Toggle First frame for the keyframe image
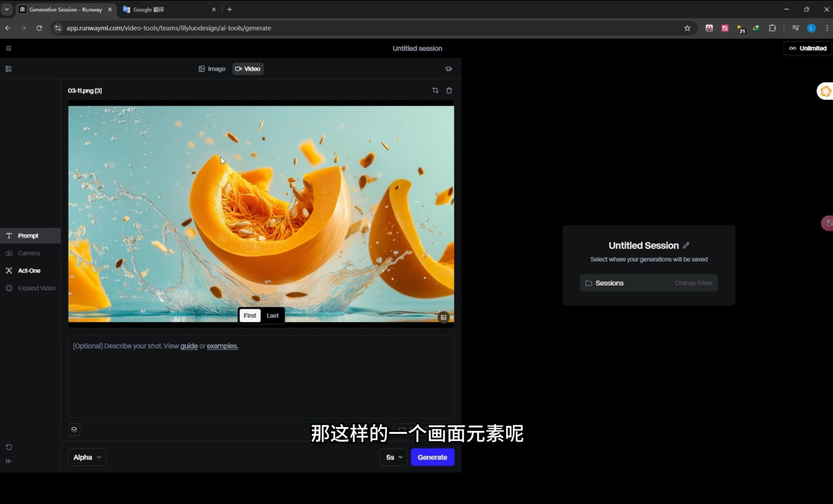Screen dimensions: 833x504 [249, 315]
